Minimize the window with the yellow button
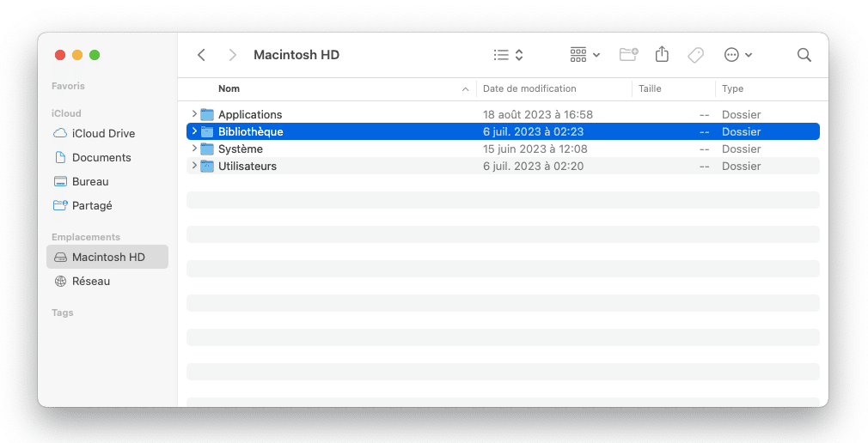The width and height of the screenshot is (868, 443). (x=77, y=55)
